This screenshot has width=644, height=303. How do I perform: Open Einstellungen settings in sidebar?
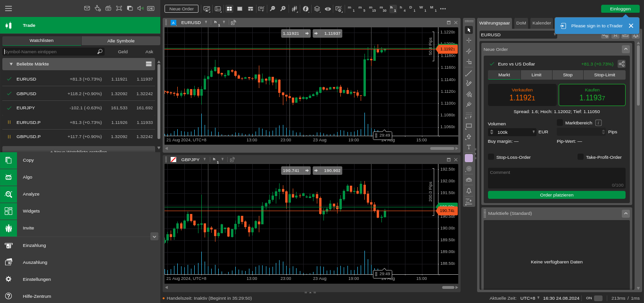pyautogui.click(x=80, y=279)
